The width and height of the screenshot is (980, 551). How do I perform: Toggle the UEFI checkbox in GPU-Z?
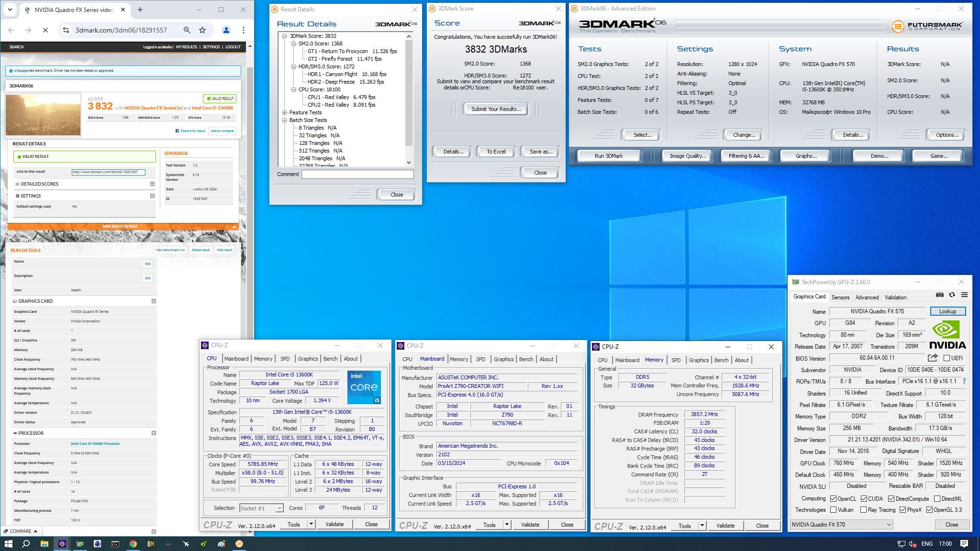(x=947, y=358)
